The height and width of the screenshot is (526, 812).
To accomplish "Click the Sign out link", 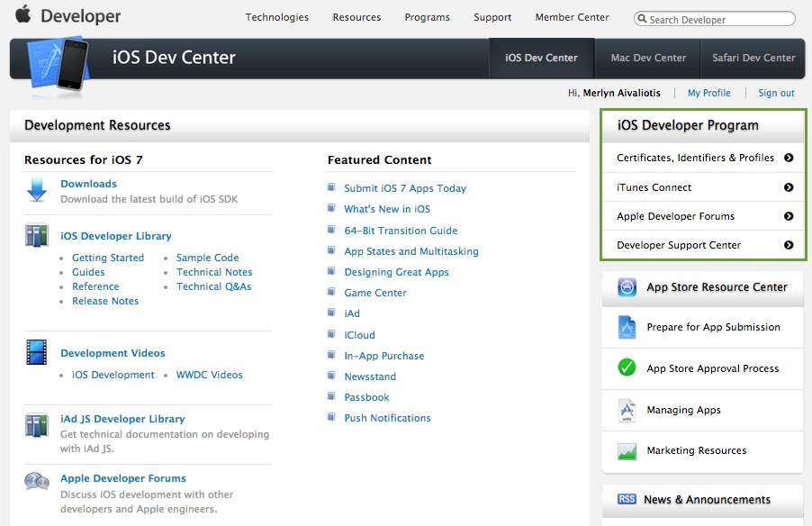I will pos(776,93).
